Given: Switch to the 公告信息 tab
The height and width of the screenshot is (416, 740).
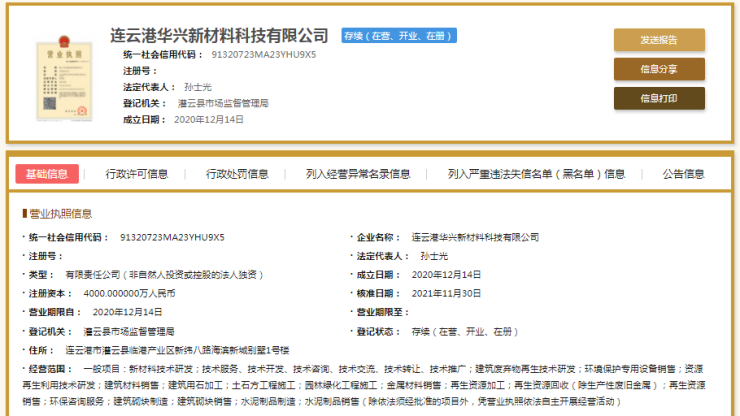Looking at the screenshot, I should [686, 174].
